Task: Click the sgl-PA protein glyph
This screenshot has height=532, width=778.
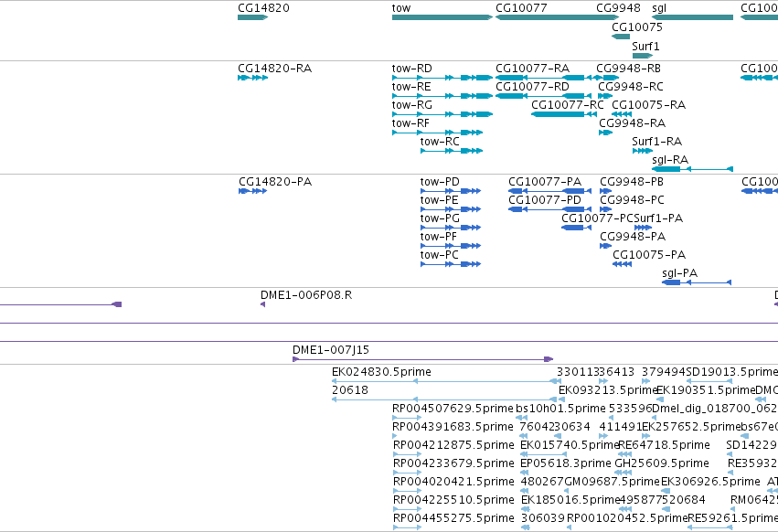Action: (697, 282)
